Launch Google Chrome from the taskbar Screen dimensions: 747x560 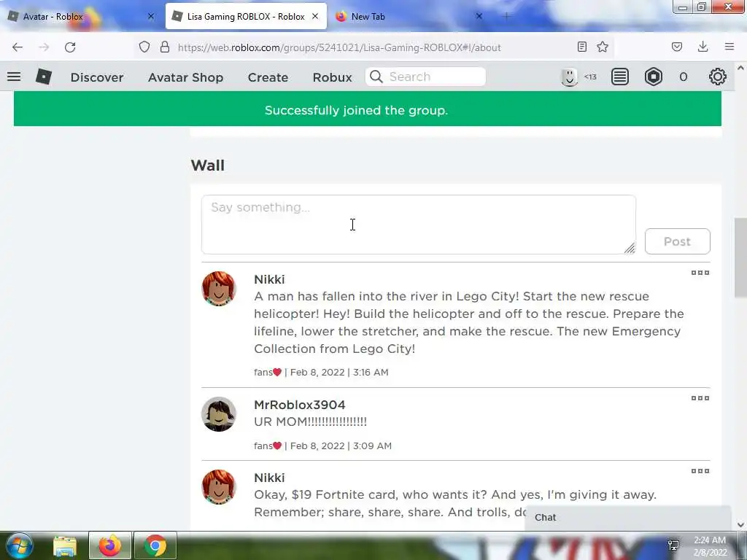point(155,545)
